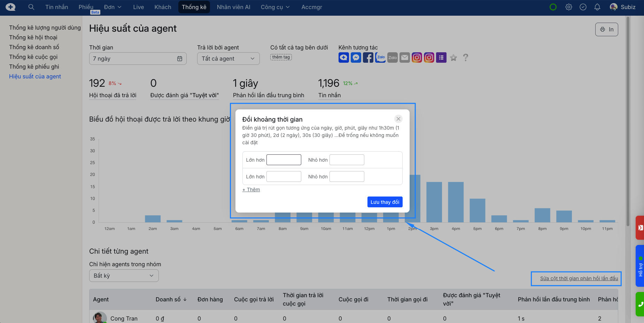Image resolution: width=644 pixels, height=323 pixels.
Task: Click the Subiz chat channel icon
Action: coord(343,57)
